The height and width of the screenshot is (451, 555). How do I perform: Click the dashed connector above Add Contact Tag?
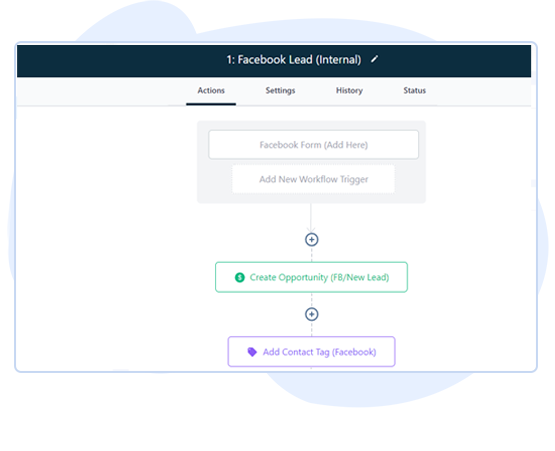tap(311, 329)
